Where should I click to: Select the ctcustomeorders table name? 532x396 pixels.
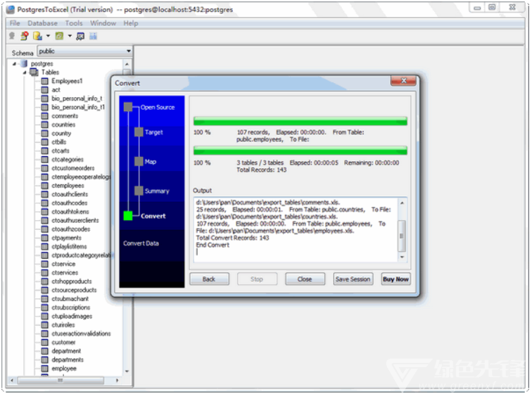73,168
